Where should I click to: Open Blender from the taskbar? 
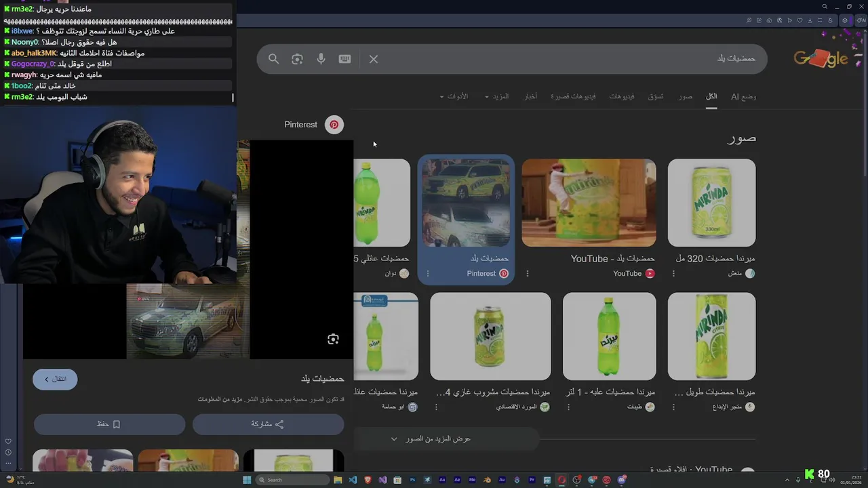point(486,480)
